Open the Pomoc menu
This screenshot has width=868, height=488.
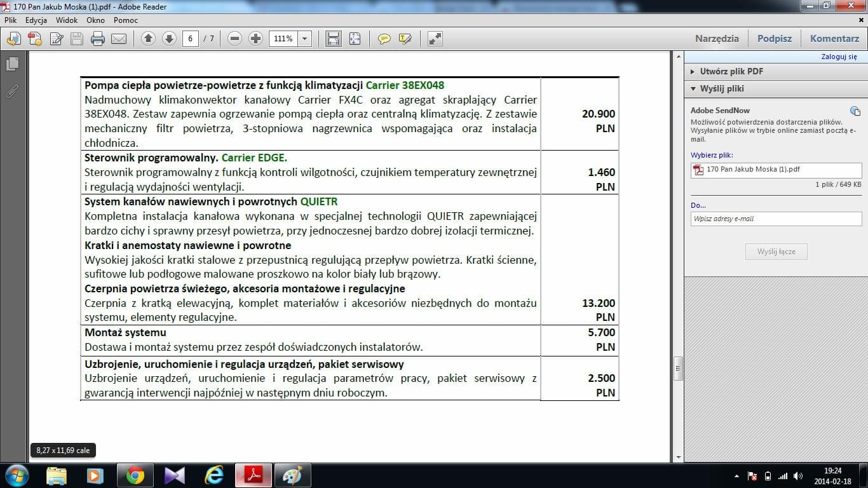point(126,20)
